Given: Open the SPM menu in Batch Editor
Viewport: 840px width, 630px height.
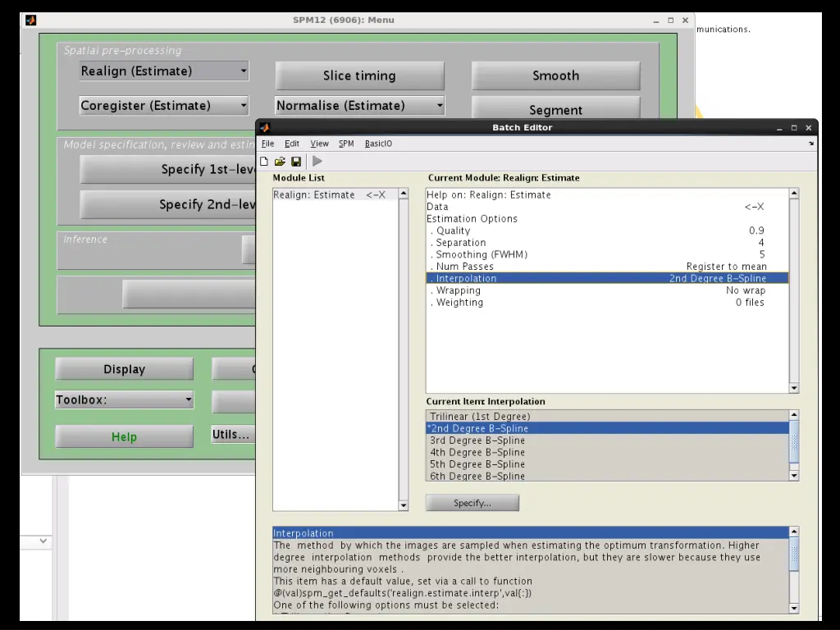Looking at the screenshot, I should click(x=346, y=144).
